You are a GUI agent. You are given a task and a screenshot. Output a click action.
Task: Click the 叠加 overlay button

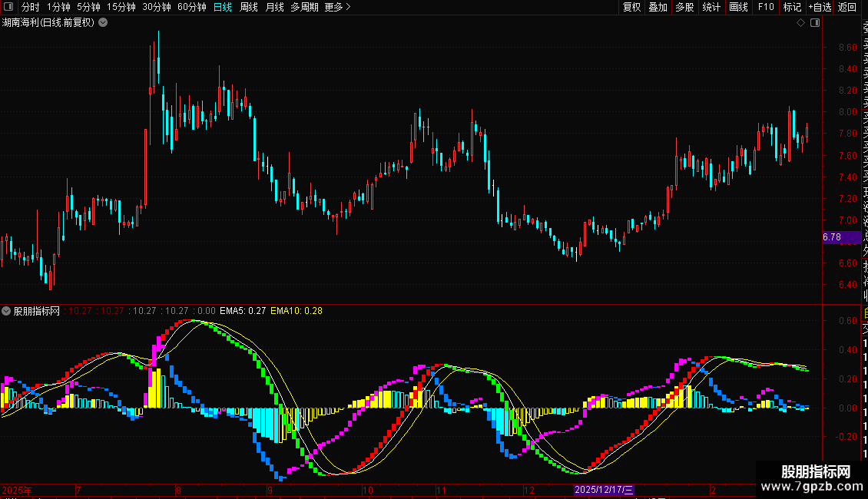pyautogui.click(x=658, y=7)
